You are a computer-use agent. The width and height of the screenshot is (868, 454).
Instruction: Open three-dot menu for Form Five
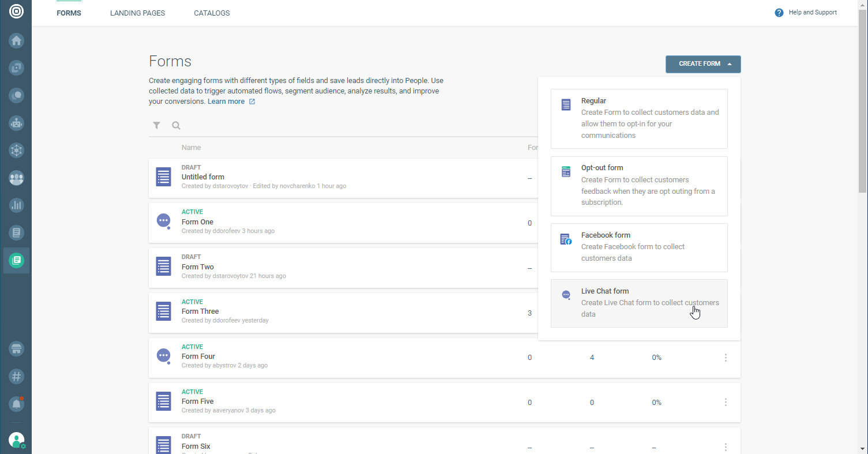[726, 402]
